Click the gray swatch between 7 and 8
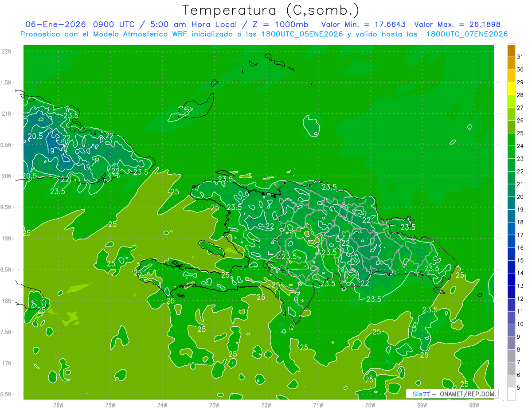Viewport: 532px width, 411px height. click(511, 356)
